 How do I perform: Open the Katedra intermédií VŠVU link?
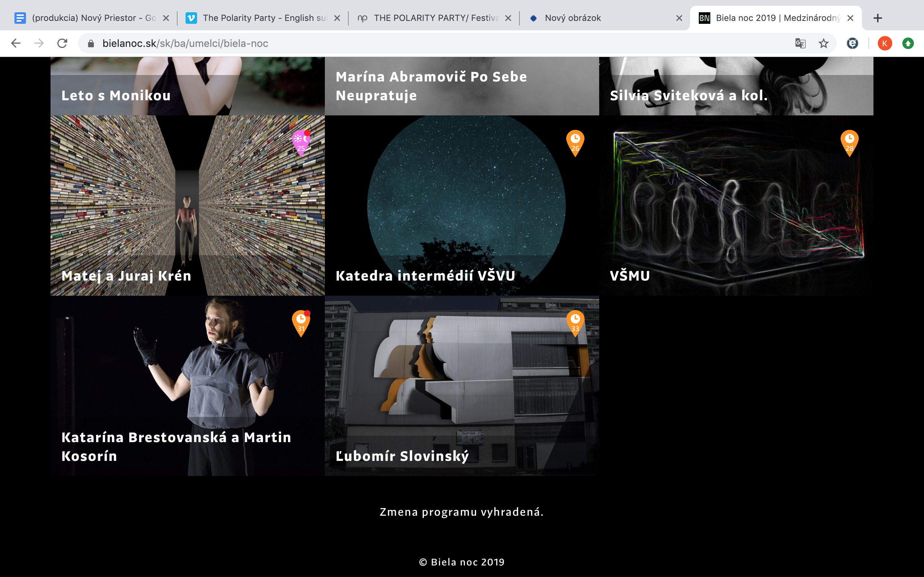click(425, 276)
